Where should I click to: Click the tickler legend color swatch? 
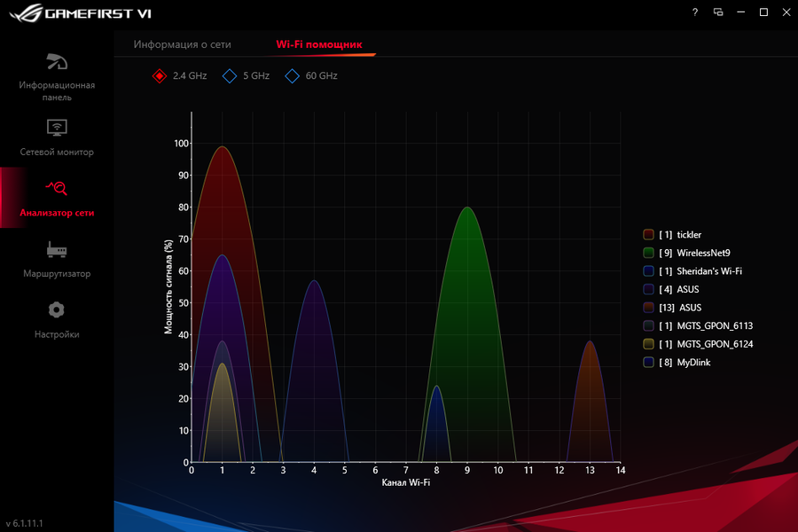click(x=648, y=235)
